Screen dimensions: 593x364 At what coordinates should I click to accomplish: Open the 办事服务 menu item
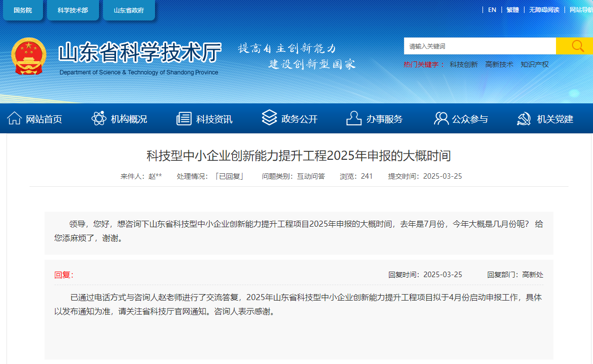point(384,119)
